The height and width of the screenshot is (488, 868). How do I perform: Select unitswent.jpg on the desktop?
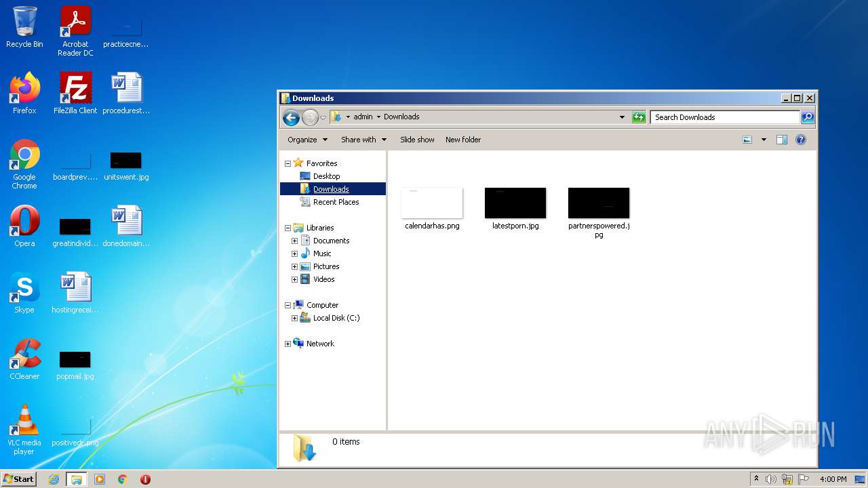click(x=126, y=166)
